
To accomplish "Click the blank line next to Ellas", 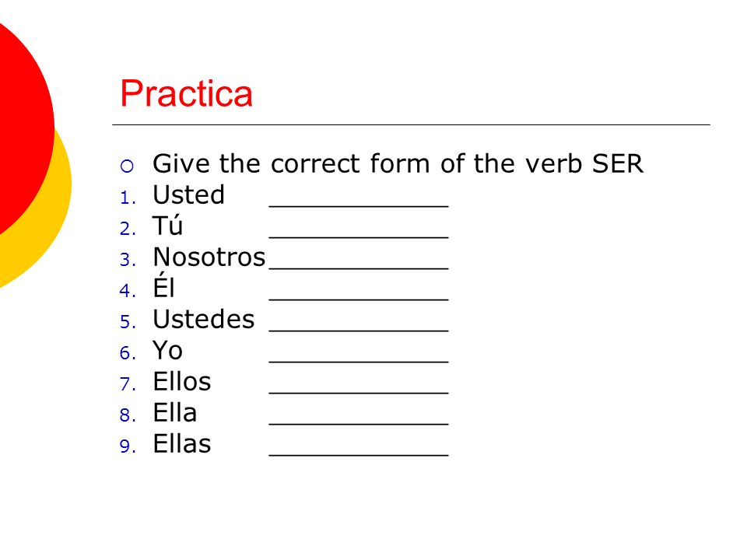I will pyautogui.click(x=359, y=455).
